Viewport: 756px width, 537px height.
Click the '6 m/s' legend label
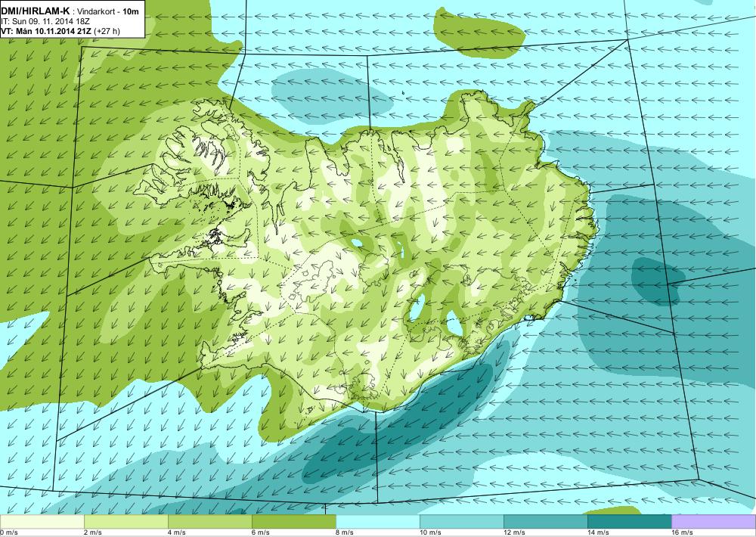point(260,532)
